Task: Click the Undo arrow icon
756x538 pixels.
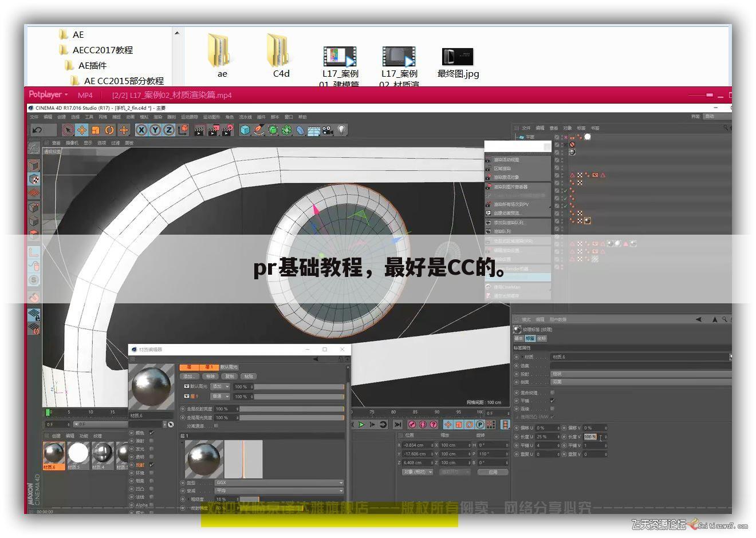Action: pyautogui.click(x=38, y=130)
